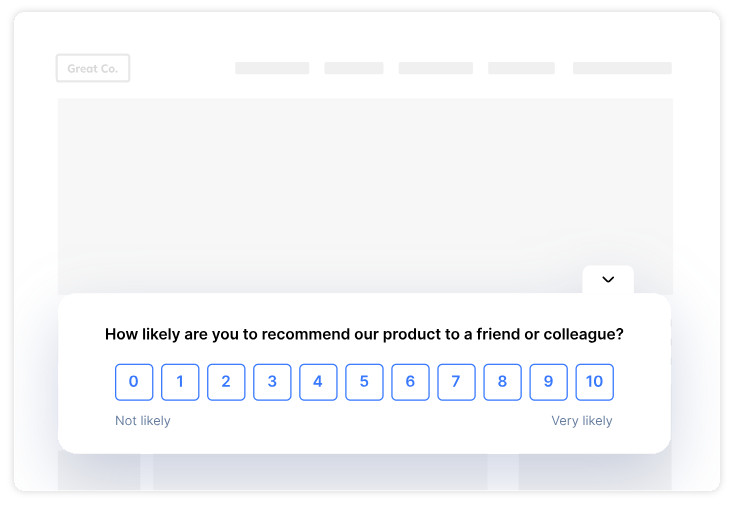Rate 10 as very likely
The height and width of the screenshot is (508, 738).
[x=594, y=382]
